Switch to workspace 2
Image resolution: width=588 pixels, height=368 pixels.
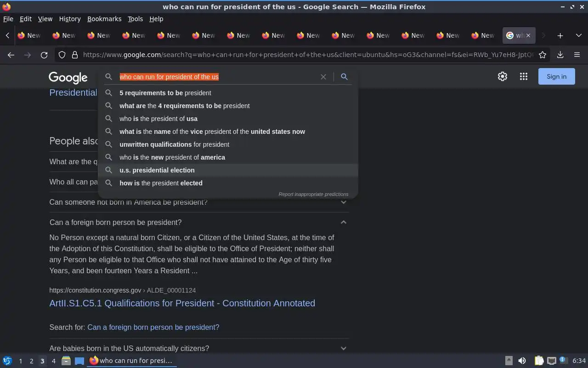31,361
